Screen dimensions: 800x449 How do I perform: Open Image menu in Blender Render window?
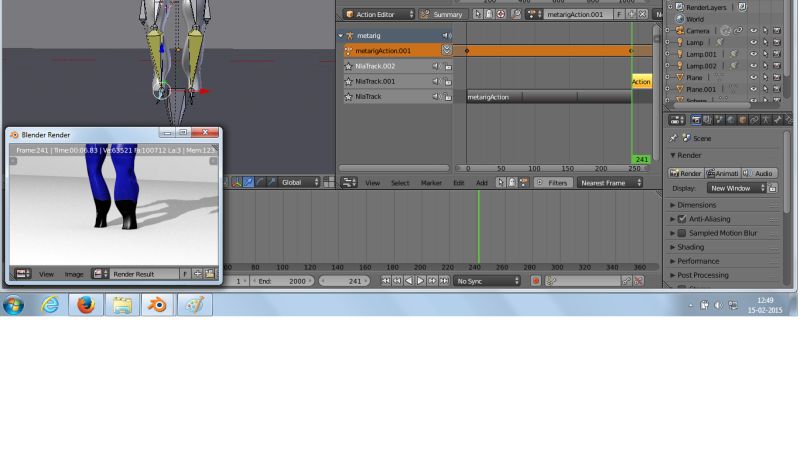73,275
